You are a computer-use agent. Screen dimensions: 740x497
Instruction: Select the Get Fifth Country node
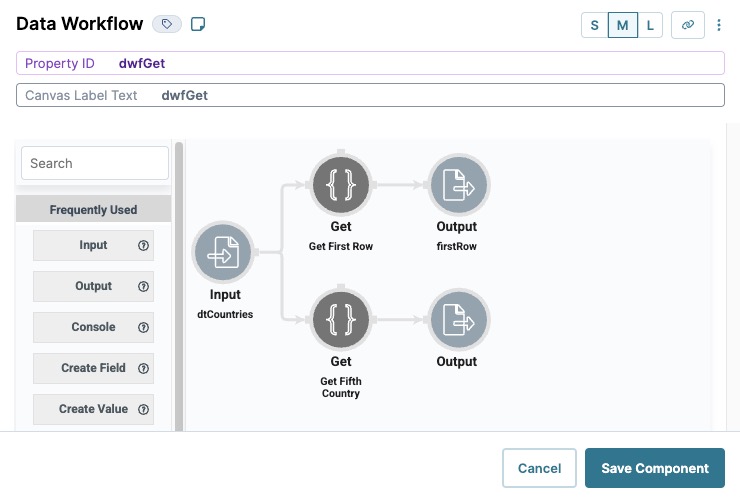(x=341, y=320)
